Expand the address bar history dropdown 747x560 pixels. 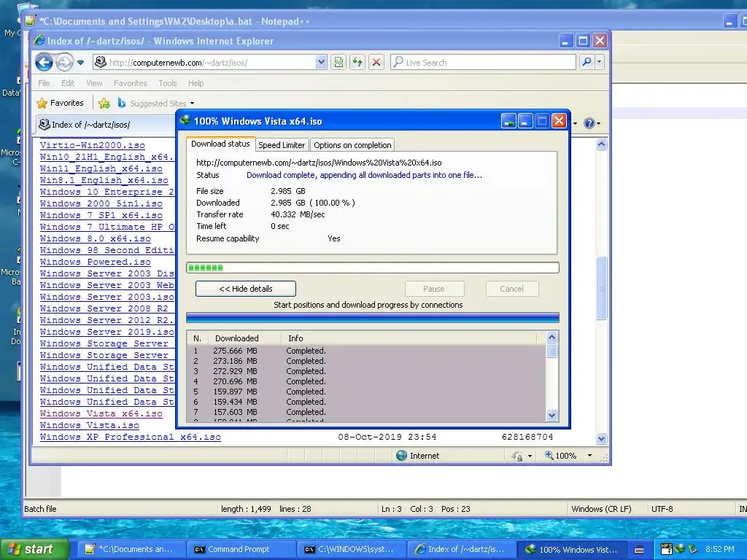click(321, 63)
